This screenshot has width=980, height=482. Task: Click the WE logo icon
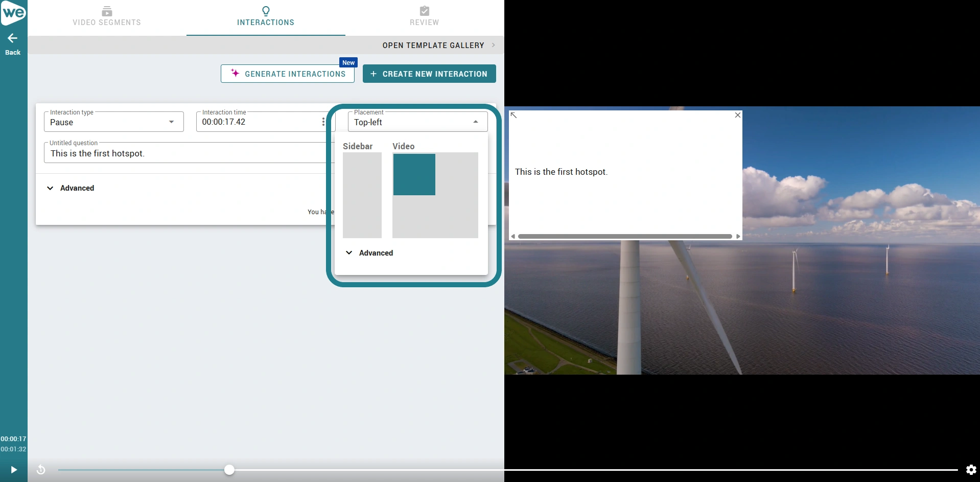[x=13, y=12]
